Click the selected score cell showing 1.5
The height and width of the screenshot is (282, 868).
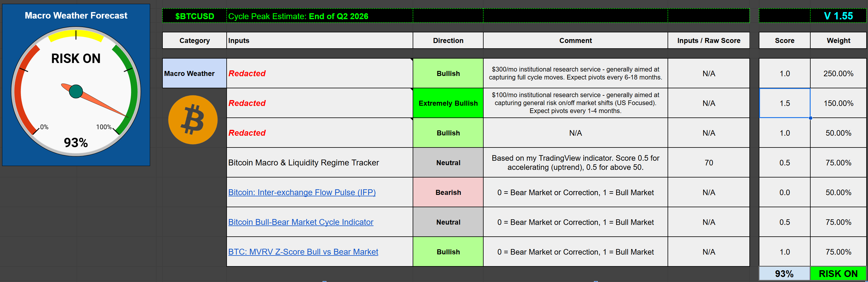coord(784,103)
